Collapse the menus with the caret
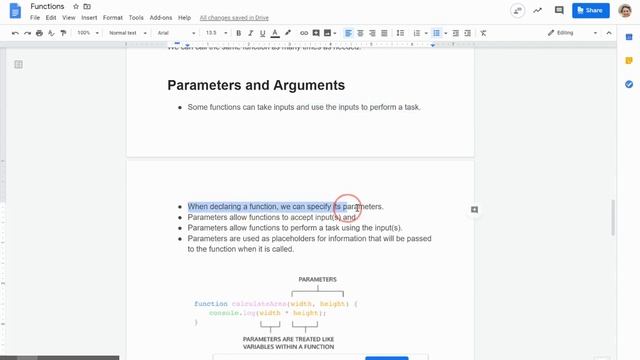Image resolution: width=640 pixels, height=360 pixels. pos(609,33)
